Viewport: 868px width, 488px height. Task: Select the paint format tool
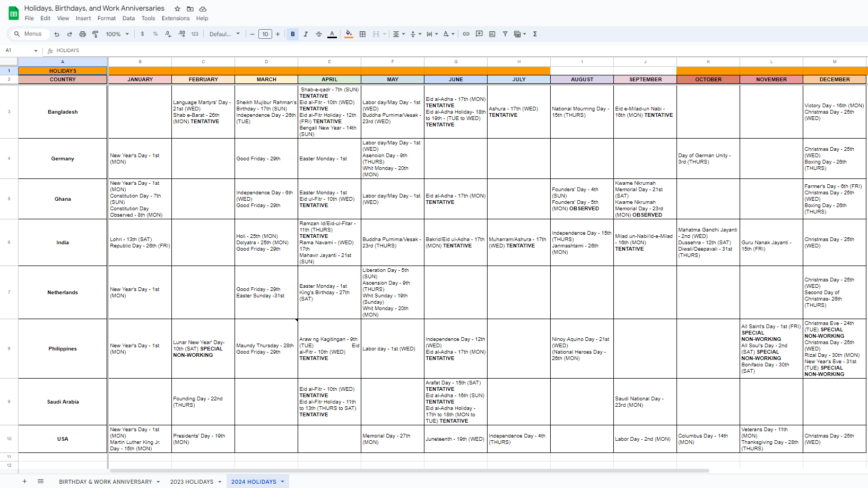tap(96, 34)
